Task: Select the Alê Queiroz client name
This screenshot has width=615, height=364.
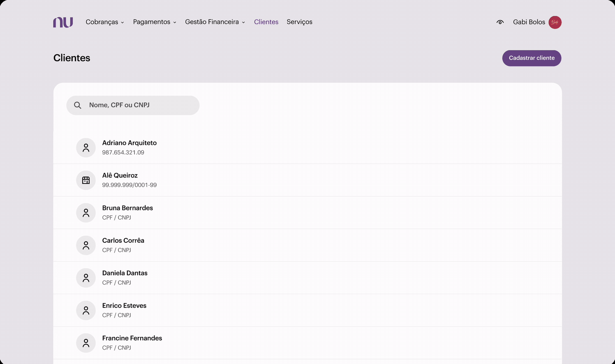Action: point(120,175)
